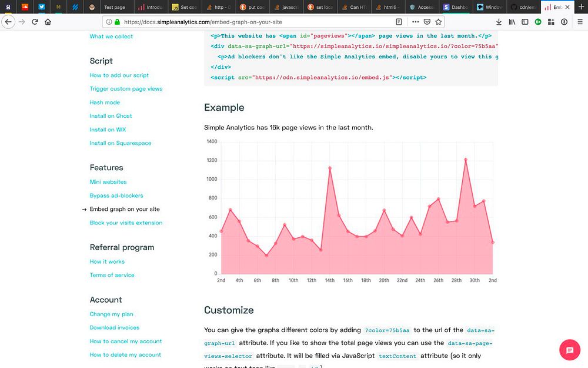Open the Mini websites link
The image size is (588, 368).
(x=108, y=182)
